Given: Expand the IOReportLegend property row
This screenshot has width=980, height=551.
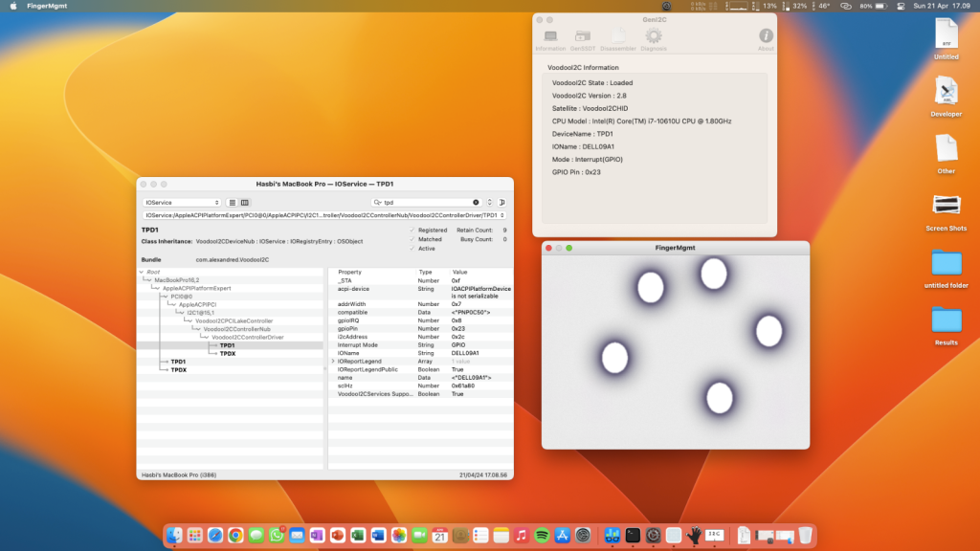Looking at the screenshot, I should tap(333, 361).
